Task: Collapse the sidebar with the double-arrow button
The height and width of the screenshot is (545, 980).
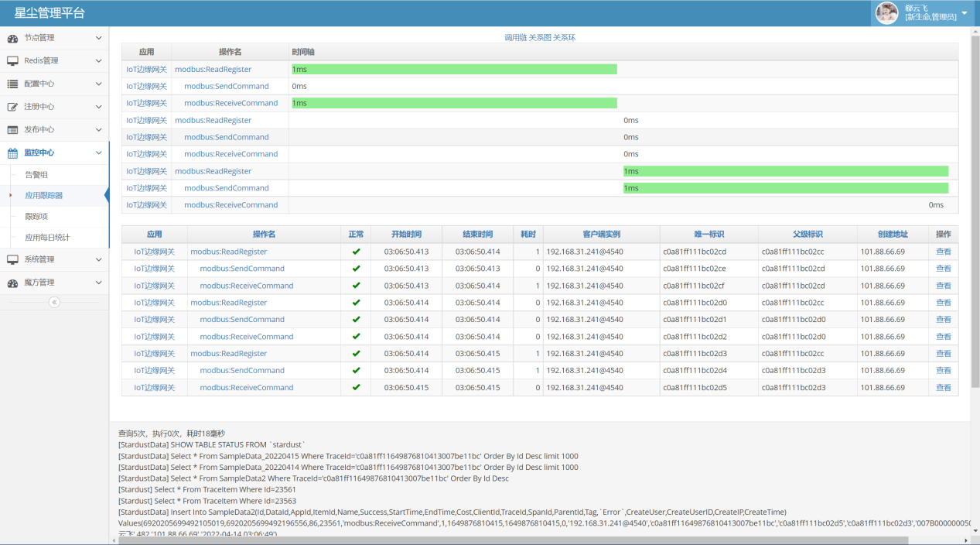Action: pos(54,302)
